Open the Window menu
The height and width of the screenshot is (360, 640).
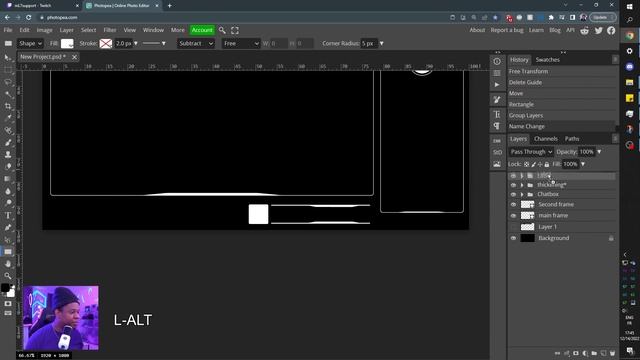point(153,30)
